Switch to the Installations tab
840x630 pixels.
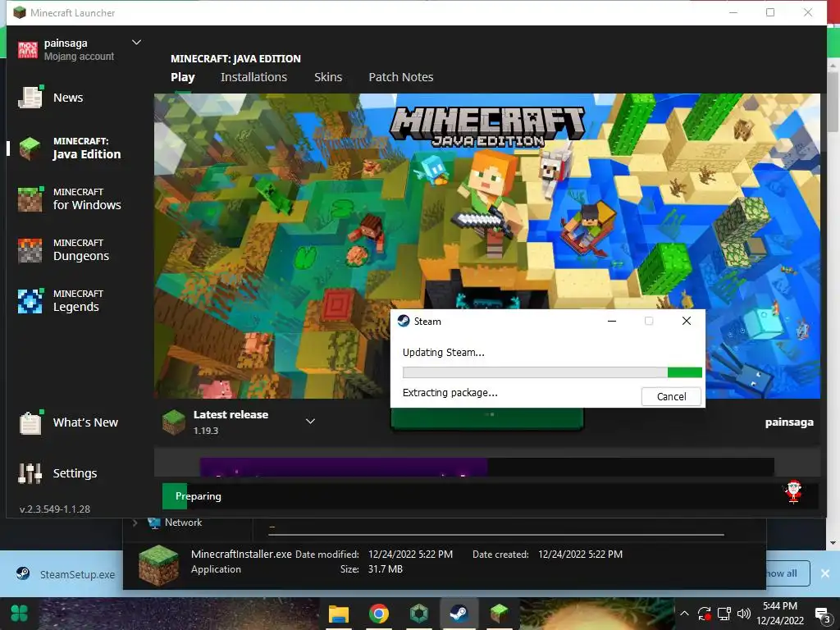254,77
